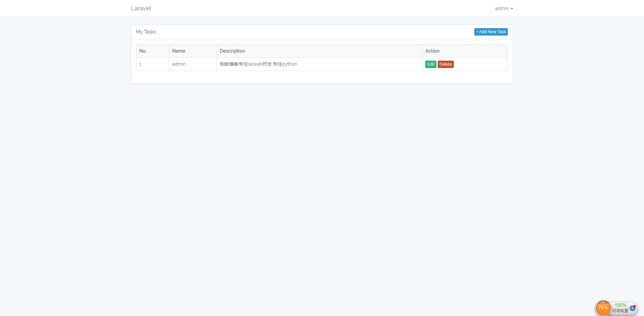Click the green 100% text

pos(620,305)
